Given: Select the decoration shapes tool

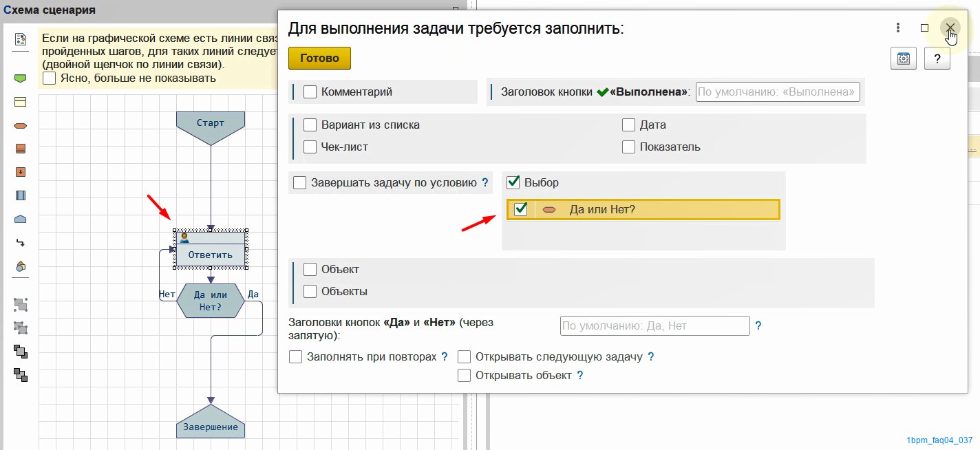Looking at the screenshot, I should 20,266.
